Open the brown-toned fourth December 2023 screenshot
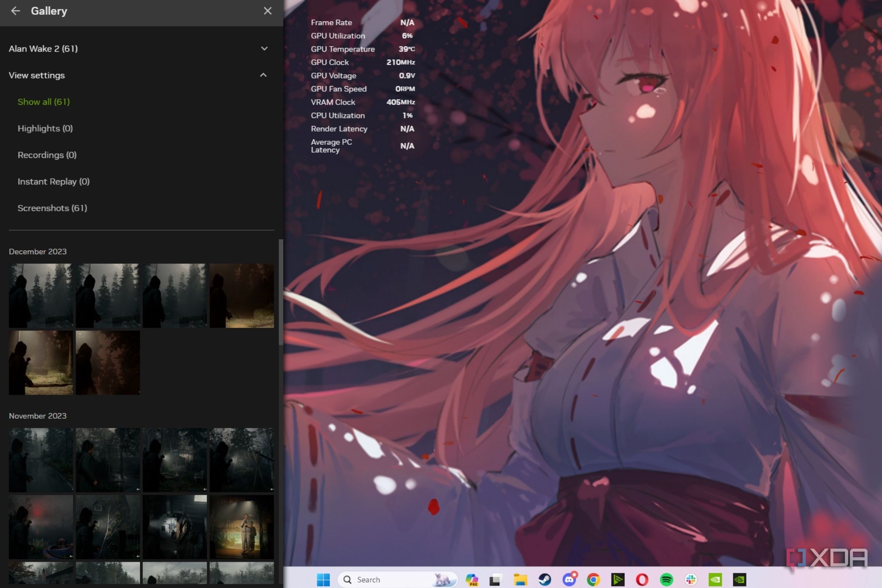 pyautogui.click(x=241, y=296)
